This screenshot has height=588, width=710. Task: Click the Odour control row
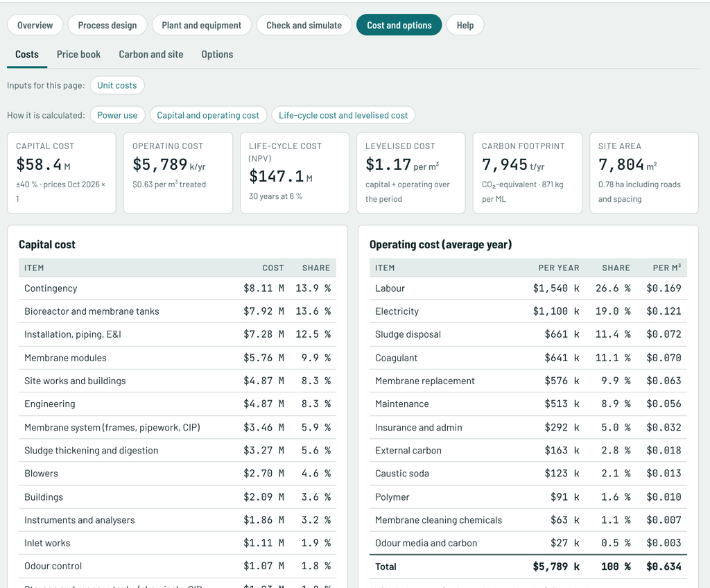[x=177, y=567]
